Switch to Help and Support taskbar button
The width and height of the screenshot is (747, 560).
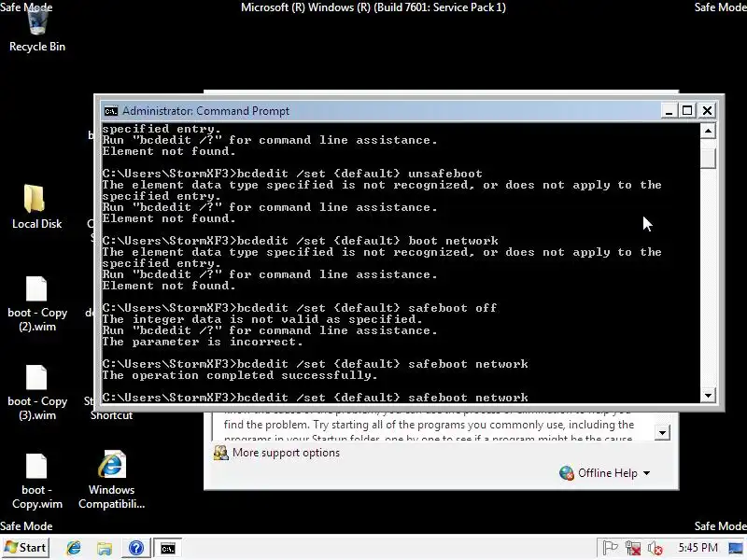[136, 548]
